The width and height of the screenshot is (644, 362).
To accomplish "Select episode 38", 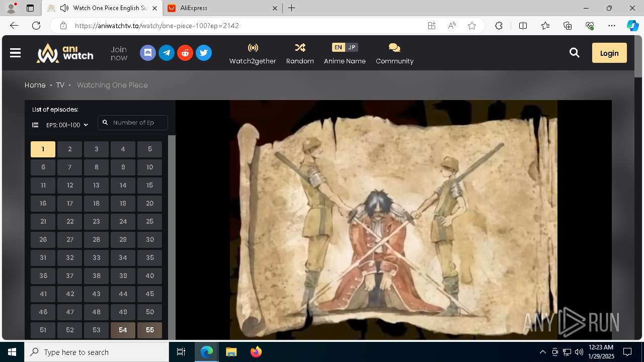I will [96, 276].
